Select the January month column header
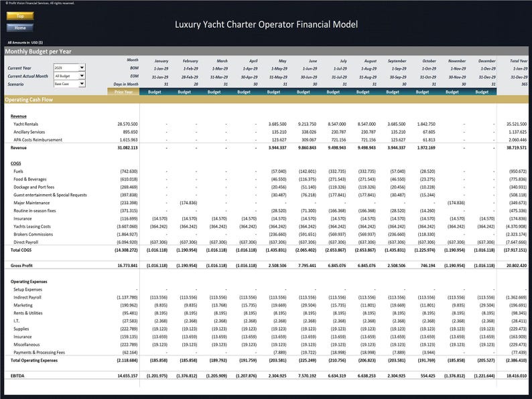 pyautogui.click(x=161, y=61)
